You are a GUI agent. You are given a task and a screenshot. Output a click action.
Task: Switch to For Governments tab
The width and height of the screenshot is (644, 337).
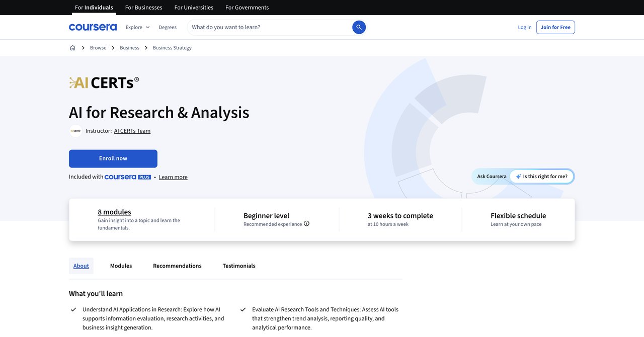[247, 8]
